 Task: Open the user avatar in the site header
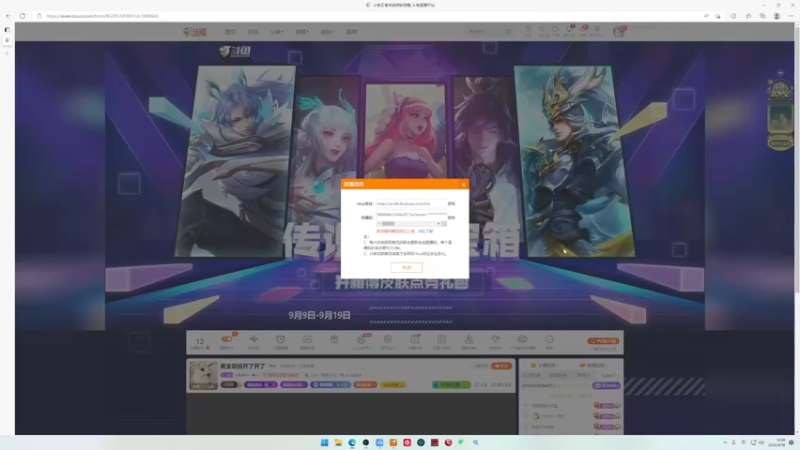point(619,32)
